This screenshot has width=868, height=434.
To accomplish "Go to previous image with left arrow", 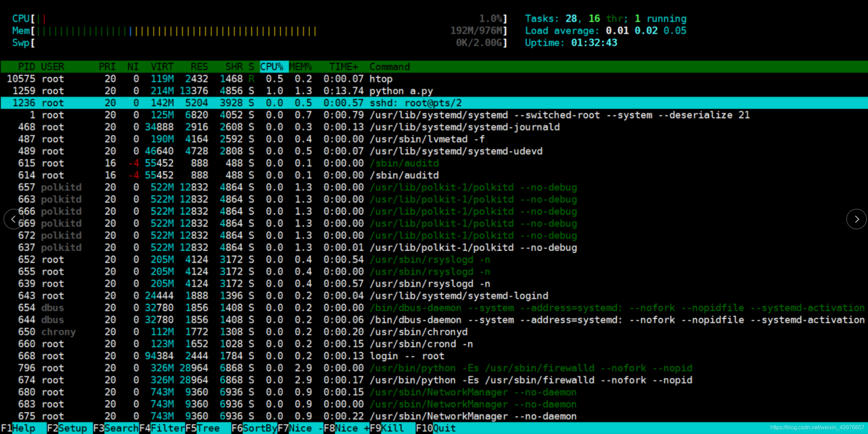I will click(x=13, y=219).
